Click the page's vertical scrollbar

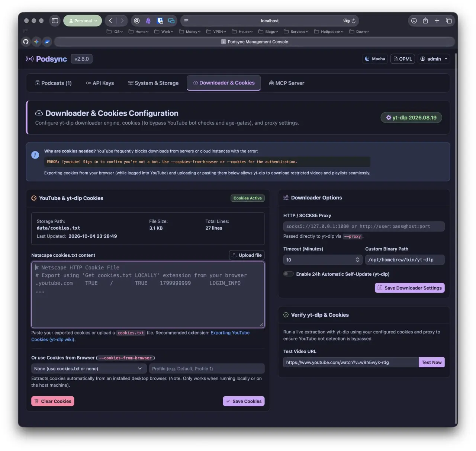point(456,238)
